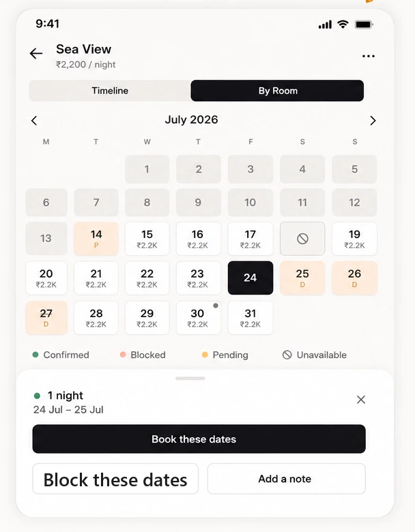415x532 pixels.
Task: Go to next month with right chevron
Action: pyautogui.click(x=373, y=121)
